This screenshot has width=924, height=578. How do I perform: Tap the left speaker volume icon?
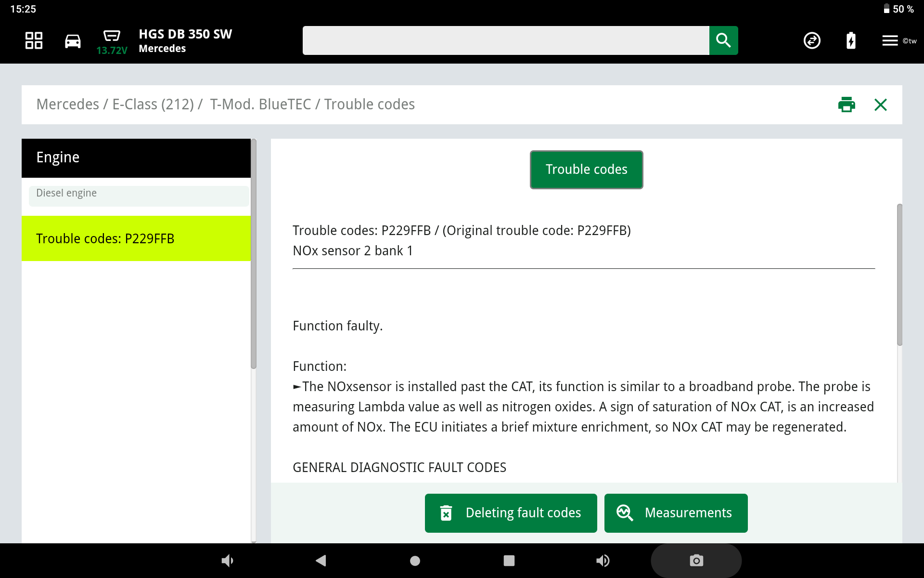228,560
